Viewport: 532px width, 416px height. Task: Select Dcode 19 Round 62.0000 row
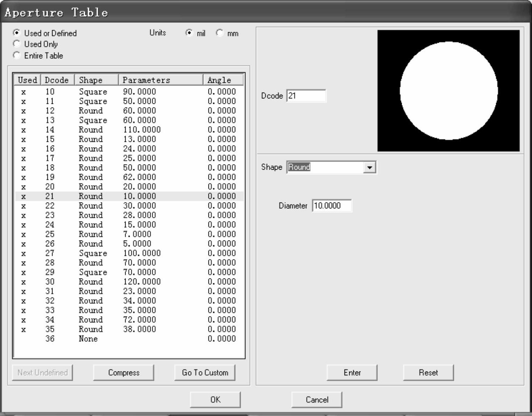tap(129, 177)
